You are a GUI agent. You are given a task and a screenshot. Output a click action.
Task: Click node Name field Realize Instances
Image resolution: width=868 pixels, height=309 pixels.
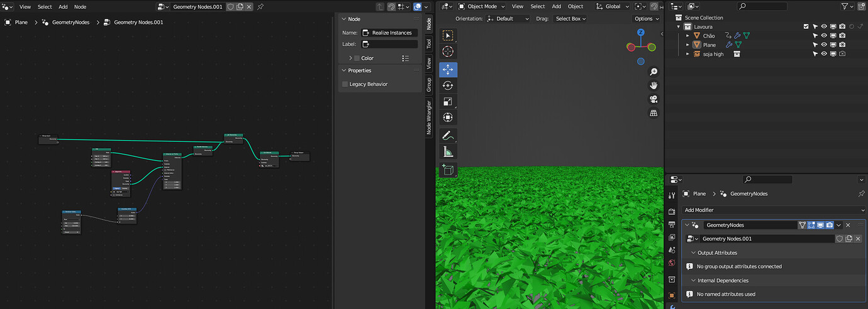[x=389, y=33]
